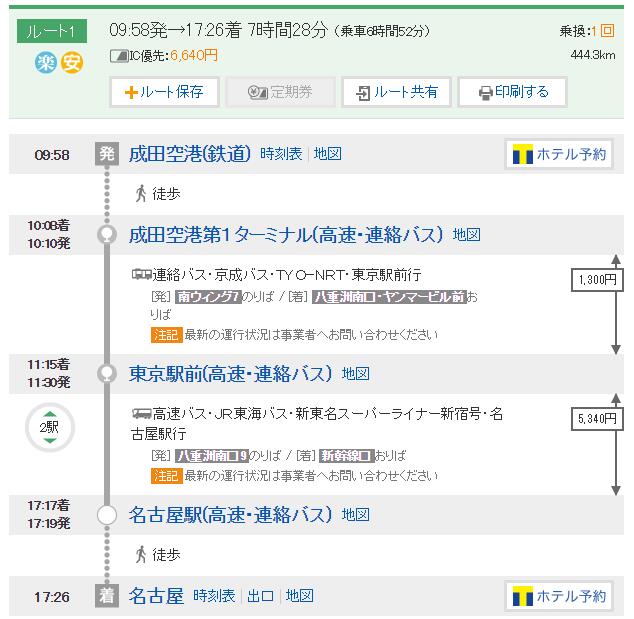Open 地図 for 成田空港第1ターミナル
This screenshot has width=634, height=619.
467,235
